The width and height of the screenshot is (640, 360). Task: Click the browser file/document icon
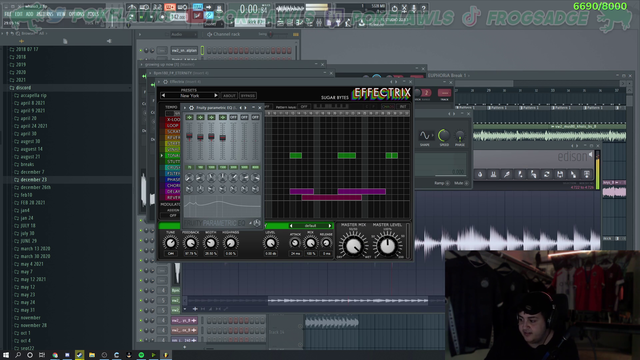click(x=65, y=41)
